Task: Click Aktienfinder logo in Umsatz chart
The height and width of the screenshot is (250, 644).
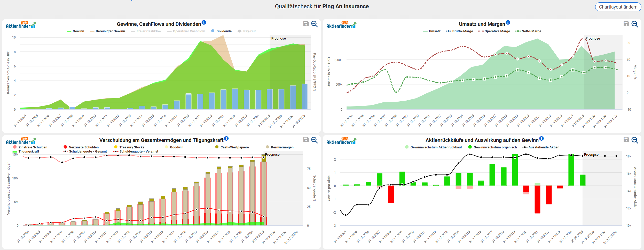Action: pyautogui.click(x=341, y=25)
